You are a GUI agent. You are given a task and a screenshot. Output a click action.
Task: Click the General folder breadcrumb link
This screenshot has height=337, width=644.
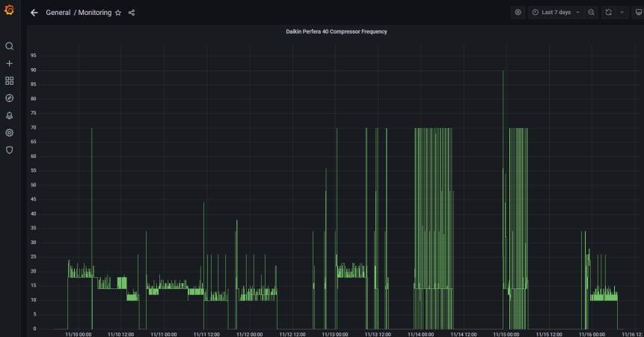pos(58,13)
